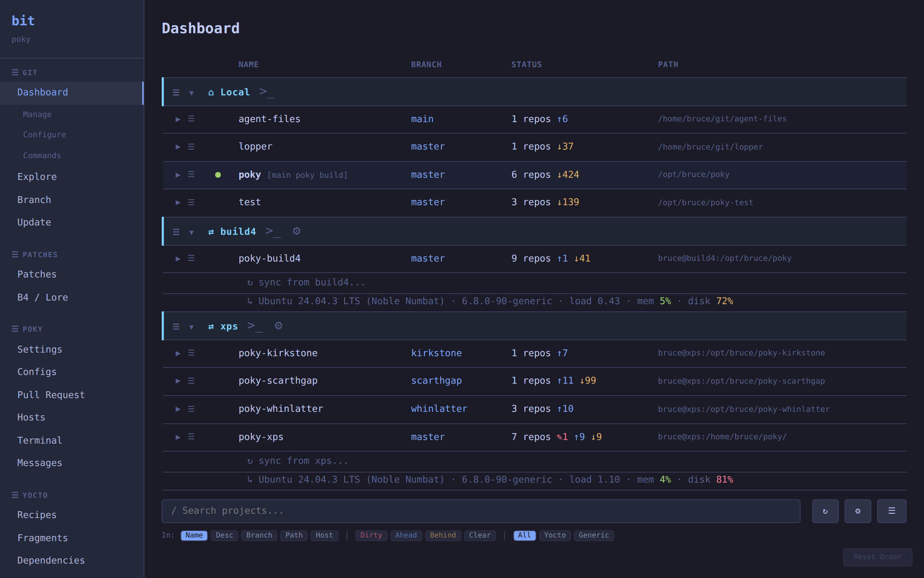Click hamburger handle on poky-build4 row
Screen dimensions: 924x578
coord(191,258)
